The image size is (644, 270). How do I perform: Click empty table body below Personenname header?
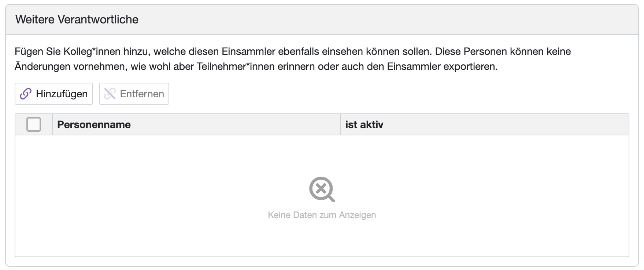[x=147, y=165]
